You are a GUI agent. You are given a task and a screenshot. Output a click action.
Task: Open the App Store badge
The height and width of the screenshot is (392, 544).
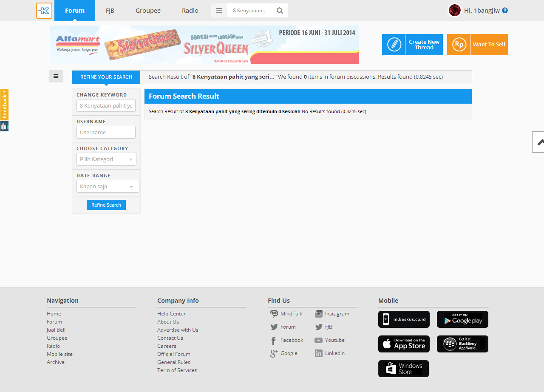404,344
